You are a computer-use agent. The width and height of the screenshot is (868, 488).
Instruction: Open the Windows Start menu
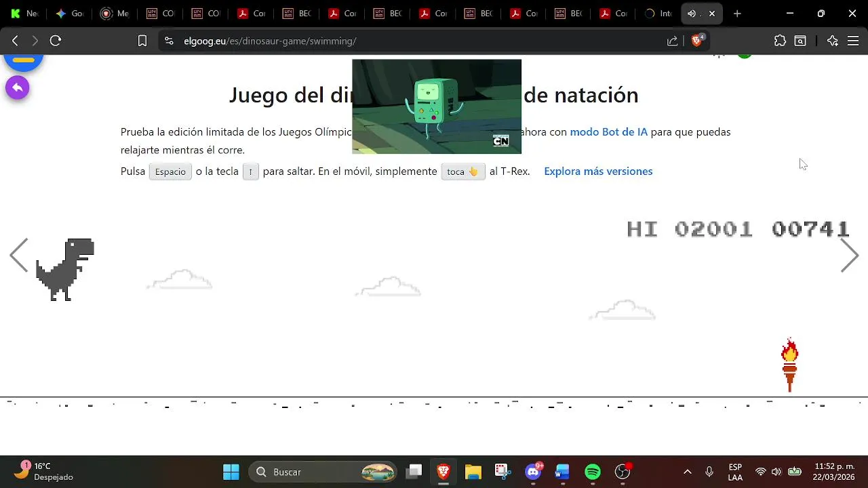coord(231,472)
